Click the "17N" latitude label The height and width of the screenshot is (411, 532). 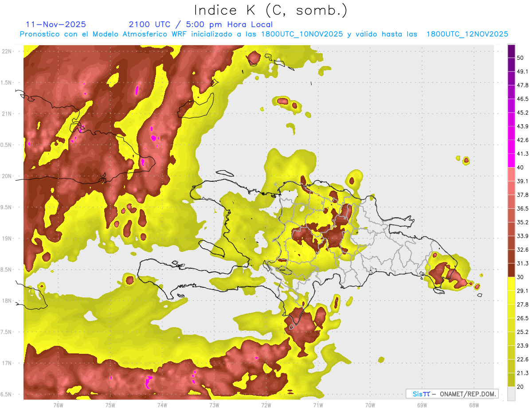pyautogui.click(x=7, y=364)
